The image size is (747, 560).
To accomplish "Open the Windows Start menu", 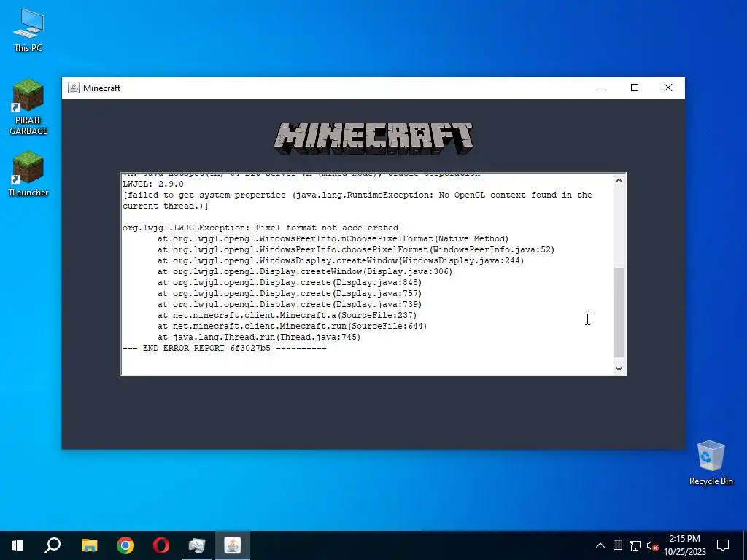I will click(18, 545).
